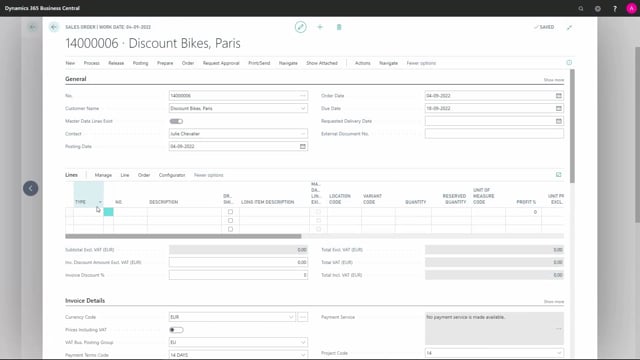Screen dimensions: 640x360
Task: Expand Customer Name dropdown
Action: pyautogui.click(x=303, y=108)
